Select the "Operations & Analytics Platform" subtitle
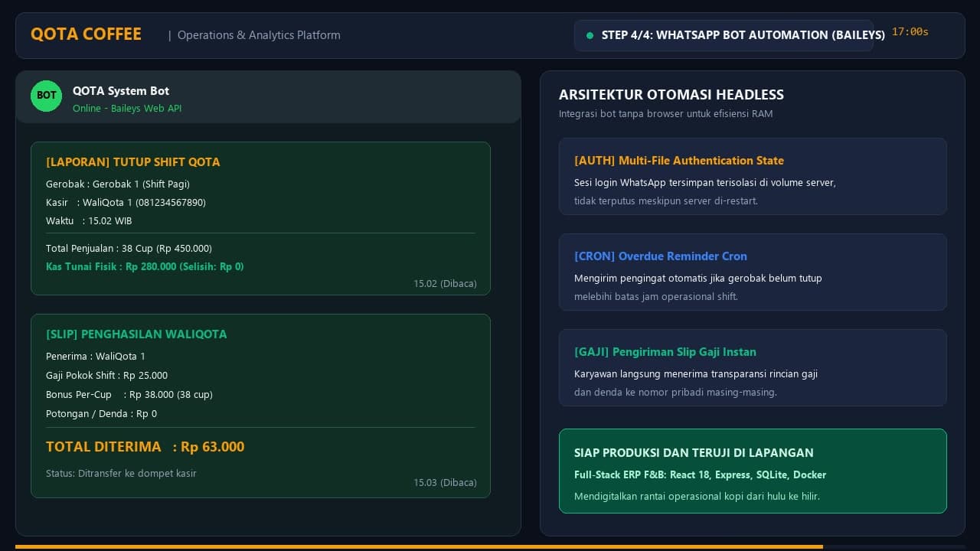This screenshot has height=551, width=980. coord(259,35)
